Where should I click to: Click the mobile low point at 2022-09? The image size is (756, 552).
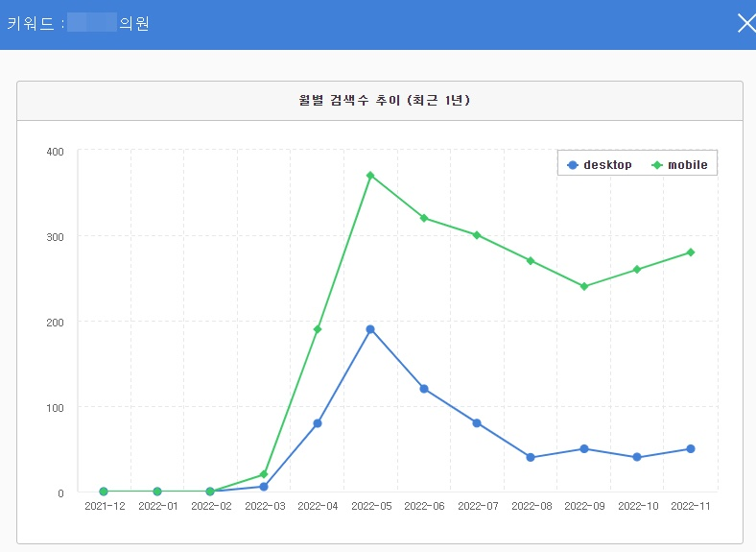[x=583, y=286]
